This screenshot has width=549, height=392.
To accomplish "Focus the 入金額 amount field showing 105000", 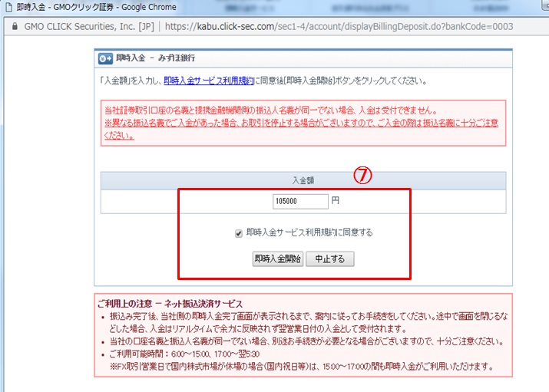I will coord(300,202).
